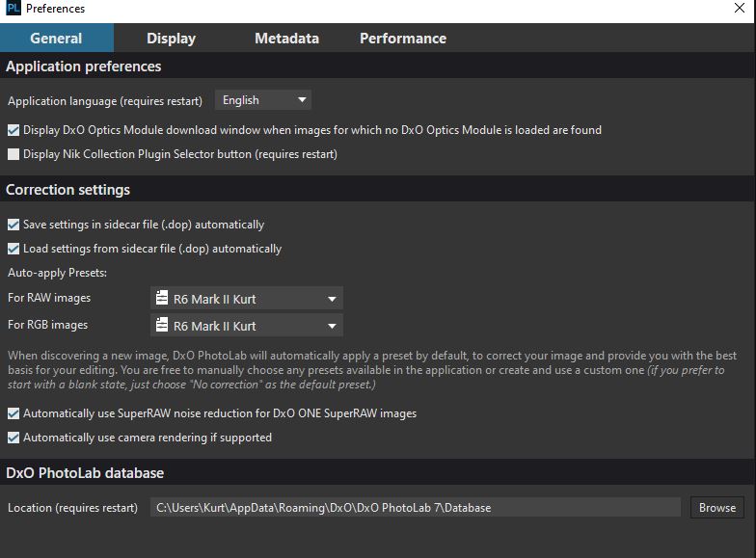The image size is (756, 558).
Task: Close the Preferences window
Action: 739,9
